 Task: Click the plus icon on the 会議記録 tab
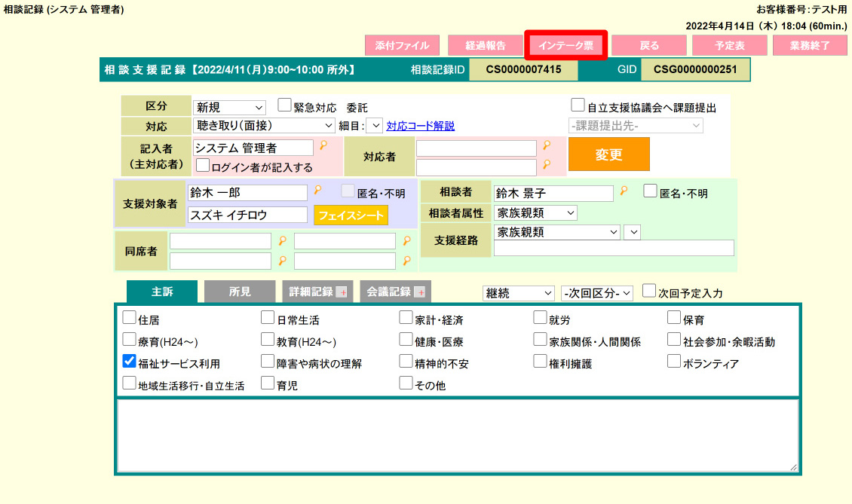click(418, 291)
